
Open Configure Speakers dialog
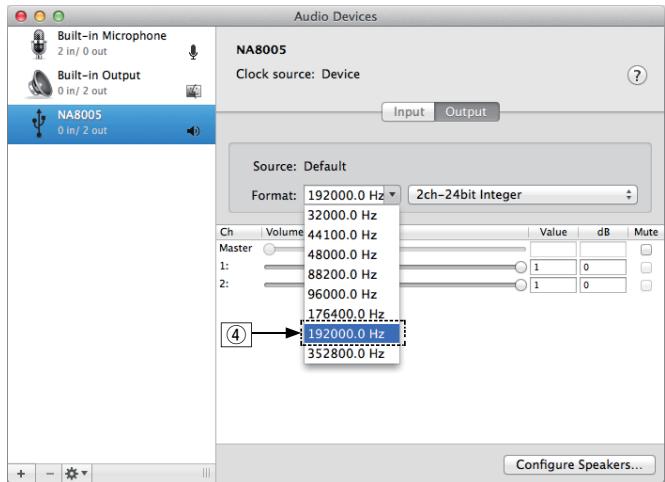click(x=579, y=465)
